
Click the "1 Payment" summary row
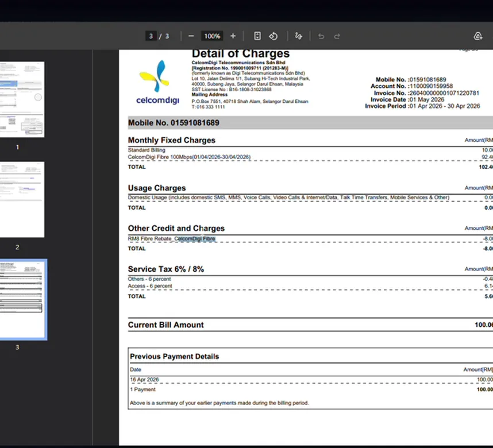pos(142,389)
